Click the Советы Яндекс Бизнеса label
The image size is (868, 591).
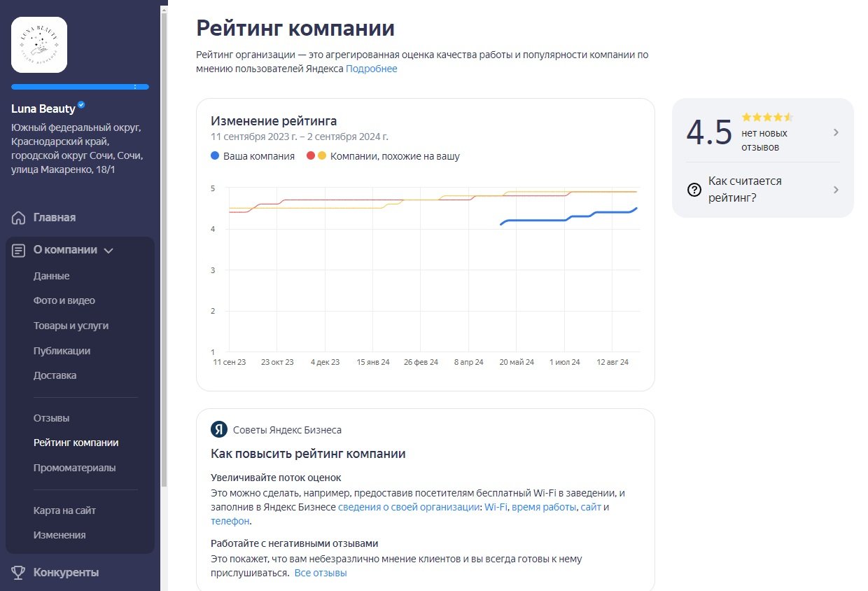[x=287, y=430]
